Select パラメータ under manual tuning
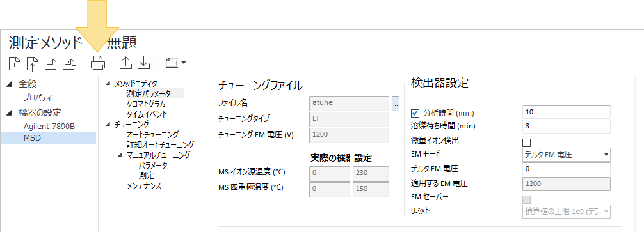 [153, 165]
